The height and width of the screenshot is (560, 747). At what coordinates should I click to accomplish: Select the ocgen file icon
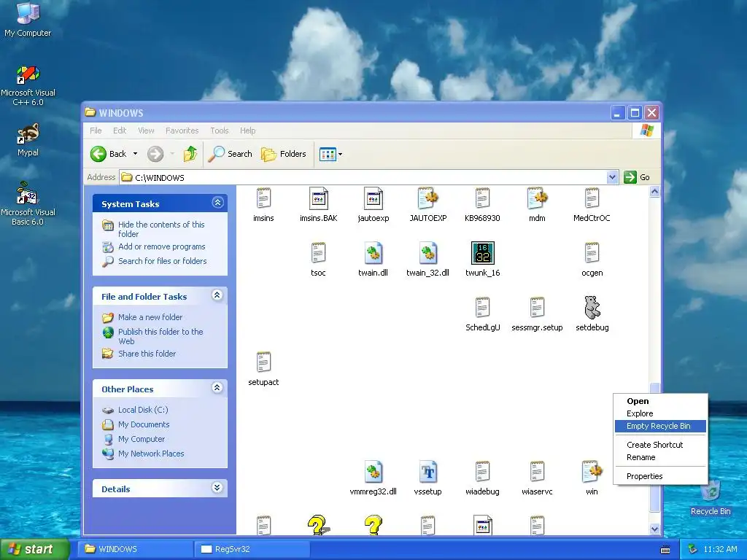pyautogui.click(x=592, y=253)
